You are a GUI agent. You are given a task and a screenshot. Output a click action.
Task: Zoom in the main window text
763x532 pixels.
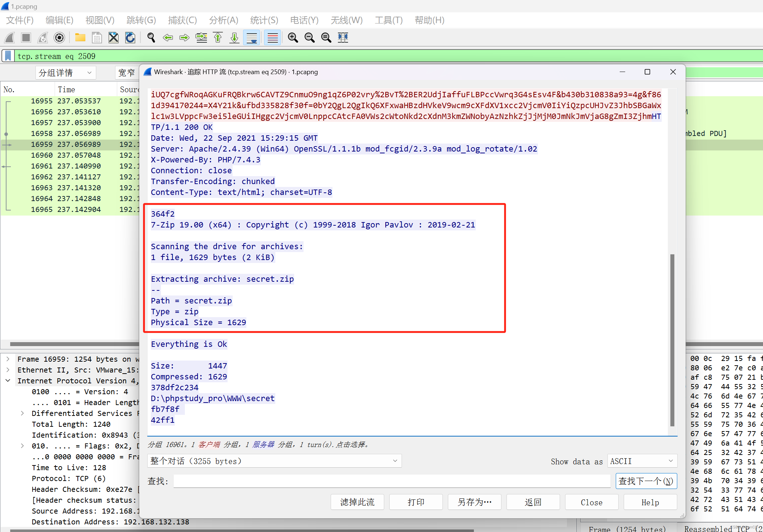tap(293, 38)
